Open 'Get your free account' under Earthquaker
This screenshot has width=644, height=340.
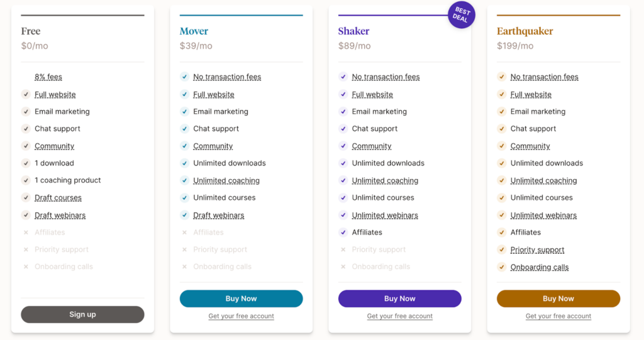click(x=558, y=315)
